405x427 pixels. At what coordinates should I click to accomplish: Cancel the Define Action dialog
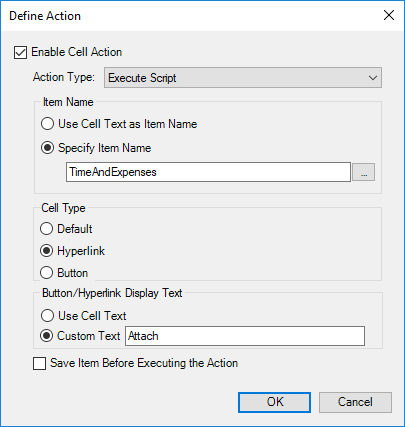[x=355, y=402]
